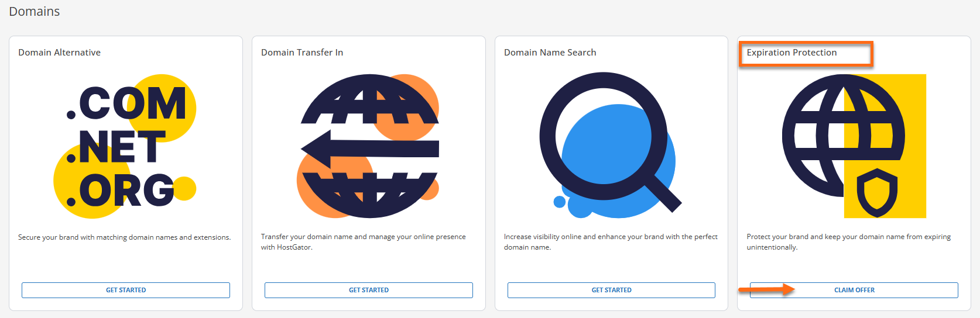Select the Domain Name Search card title

[550, 53]
